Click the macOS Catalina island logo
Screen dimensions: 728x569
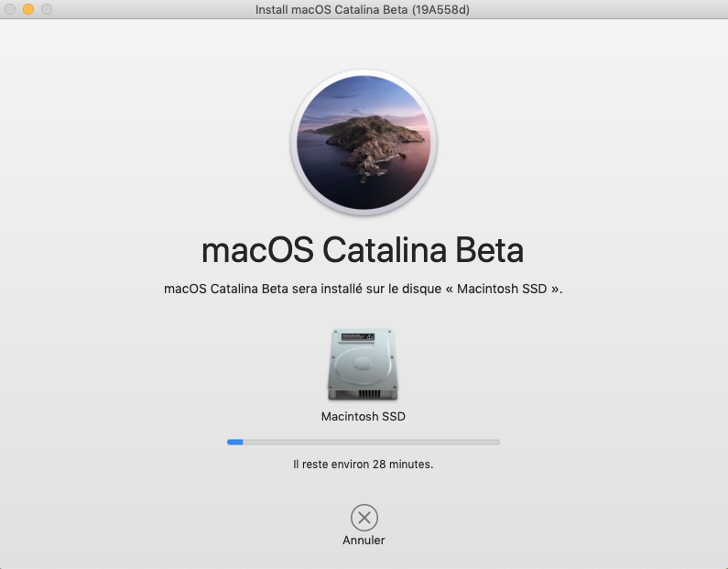click(364, 143)
